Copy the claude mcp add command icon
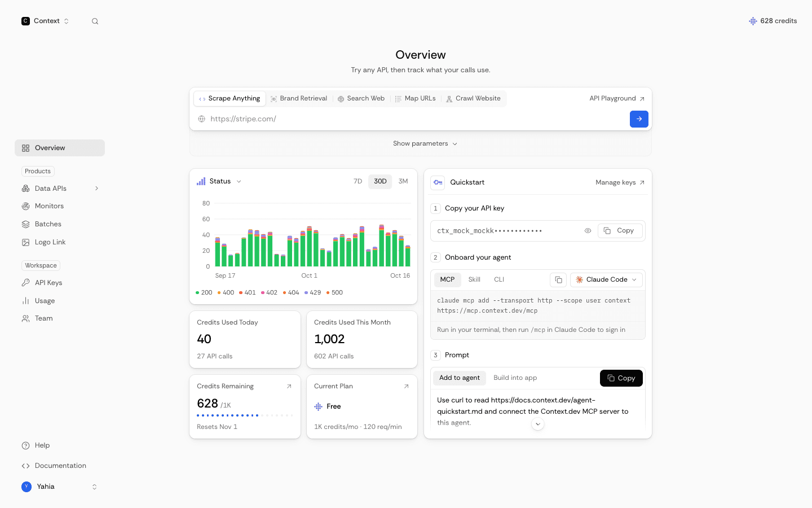The height and width of the screenshot is (508, 812). [558, 280]
